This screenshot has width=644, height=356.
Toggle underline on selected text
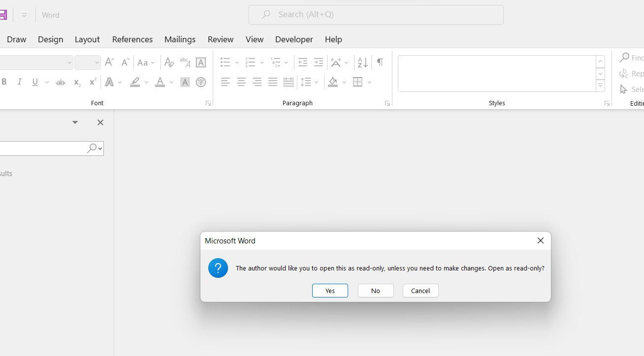tap(34, 82)
